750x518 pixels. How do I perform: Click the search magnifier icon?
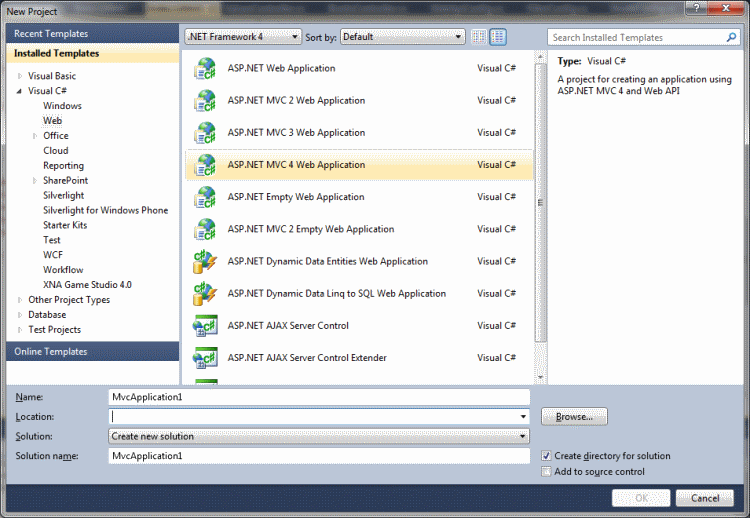click(731, 37)
